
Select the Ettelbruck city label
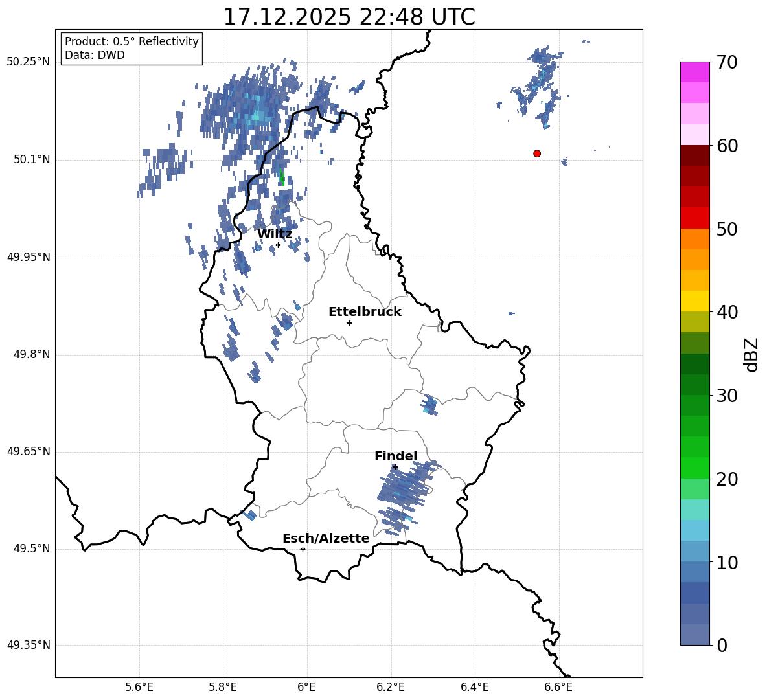(365, 311)
